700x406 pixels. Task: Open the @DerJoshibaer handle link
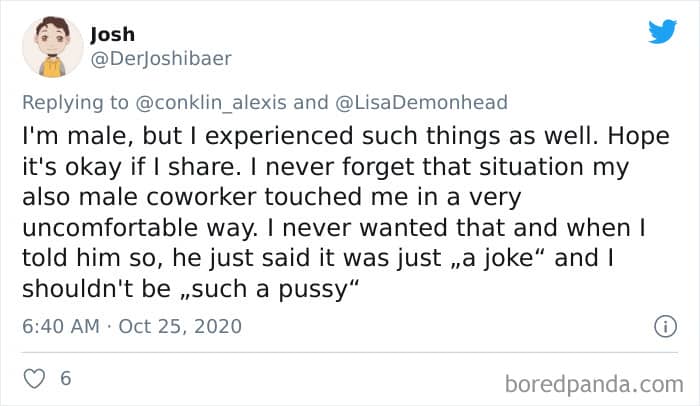(160, 57)
